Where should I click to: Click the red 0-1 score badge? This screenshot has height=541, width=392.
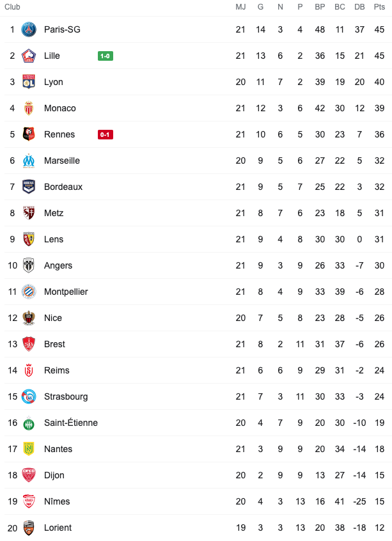(106, 134)
